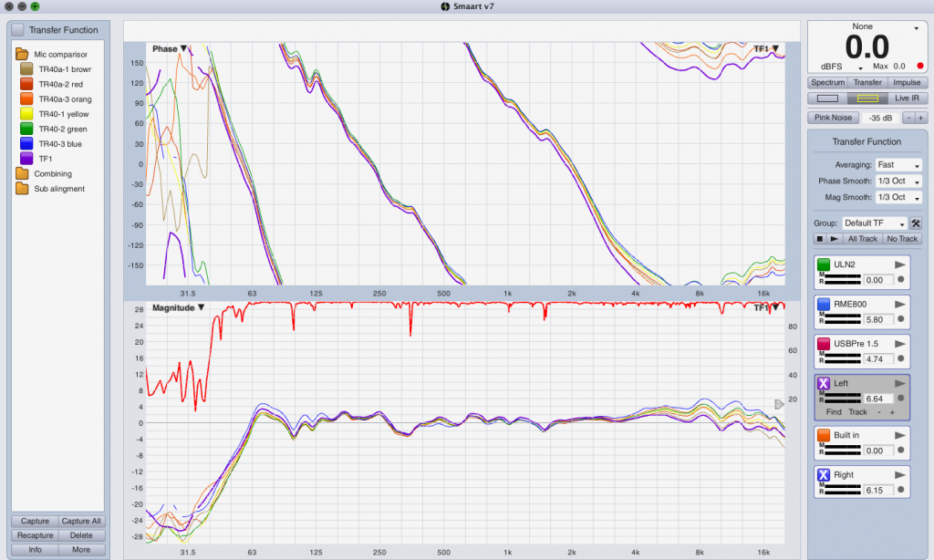This screenshot has height=560, width=934.
Task: Toggle the purple X on Left measurement
Action: pyautogui.click(x=824, y=384)
